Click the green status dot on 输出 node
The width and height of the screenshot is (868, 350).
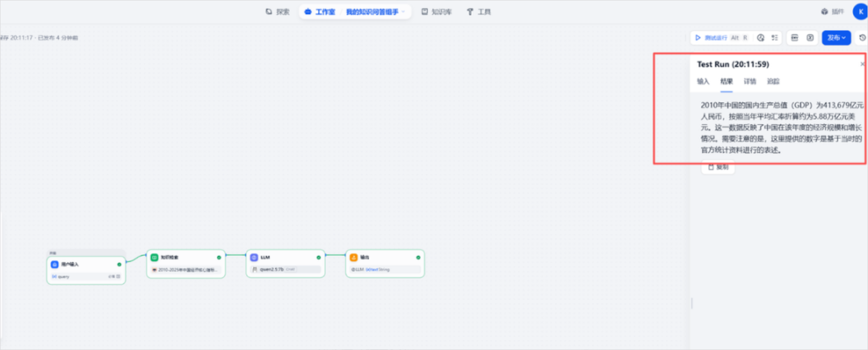418,258
